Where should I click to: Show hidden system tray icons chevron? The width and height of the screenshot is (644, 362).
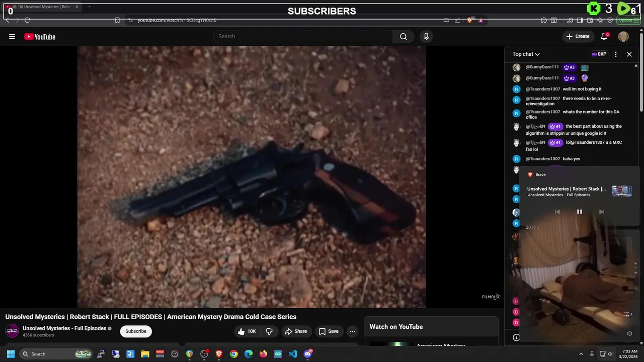coord(581,354)
